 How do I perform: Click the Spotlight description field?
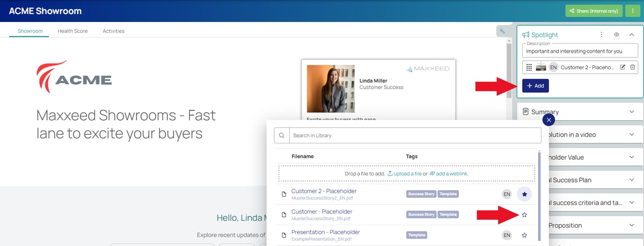point(580,51)
